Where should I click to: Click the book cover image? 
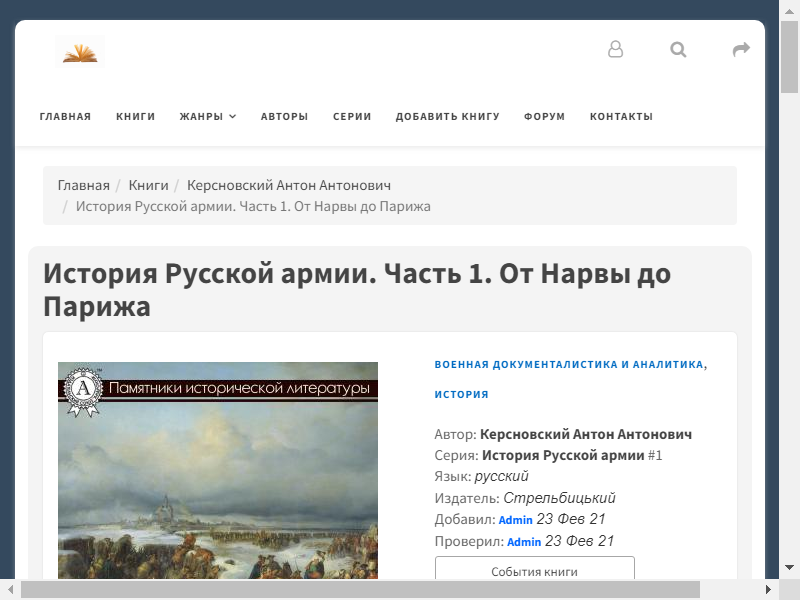(218, 470)
